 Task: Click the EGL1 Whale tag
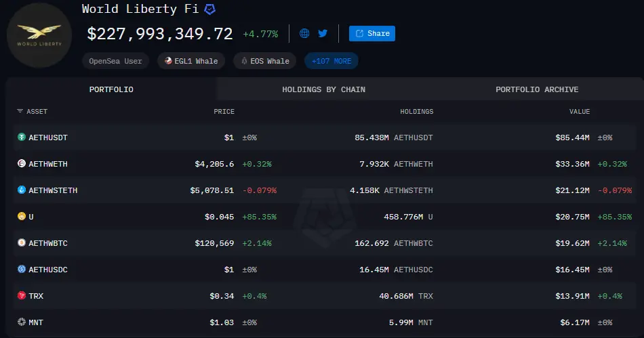[192, 61]
